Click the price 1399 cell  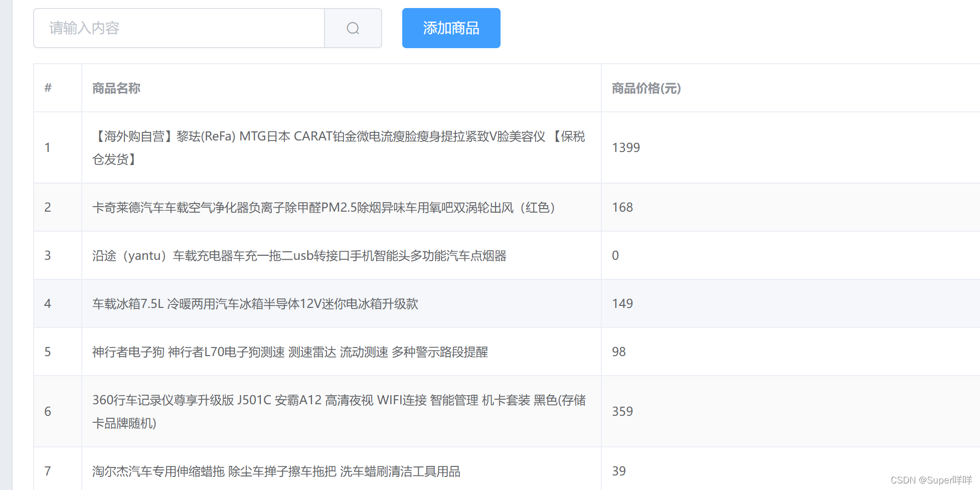pyautogui.click(x=626, y=147)
